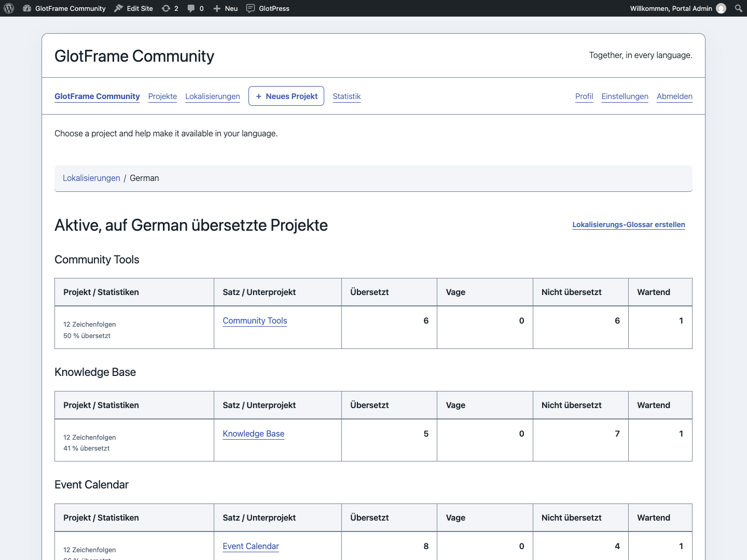
Task: Open the Community Tools subproject link
Action: click(255, 320)
